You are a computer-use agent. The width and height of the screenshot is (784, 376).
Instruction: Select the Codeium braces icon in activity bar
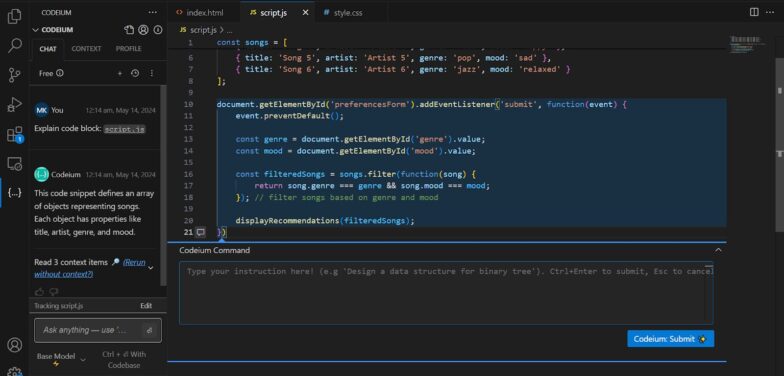pos(14,192)
